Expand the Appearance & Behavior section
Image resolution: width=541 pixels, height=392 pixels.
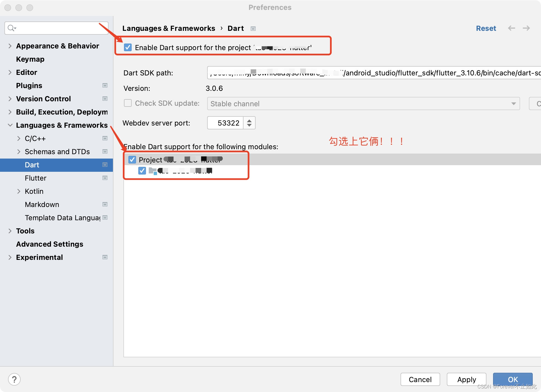(10, 46)
